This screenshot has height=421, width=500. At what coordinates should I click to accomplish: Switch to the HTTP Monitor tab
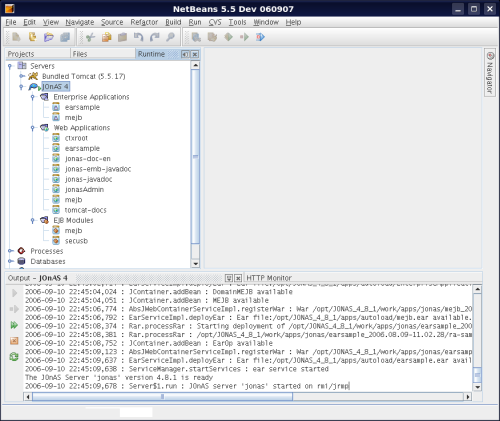click(269, 278)
